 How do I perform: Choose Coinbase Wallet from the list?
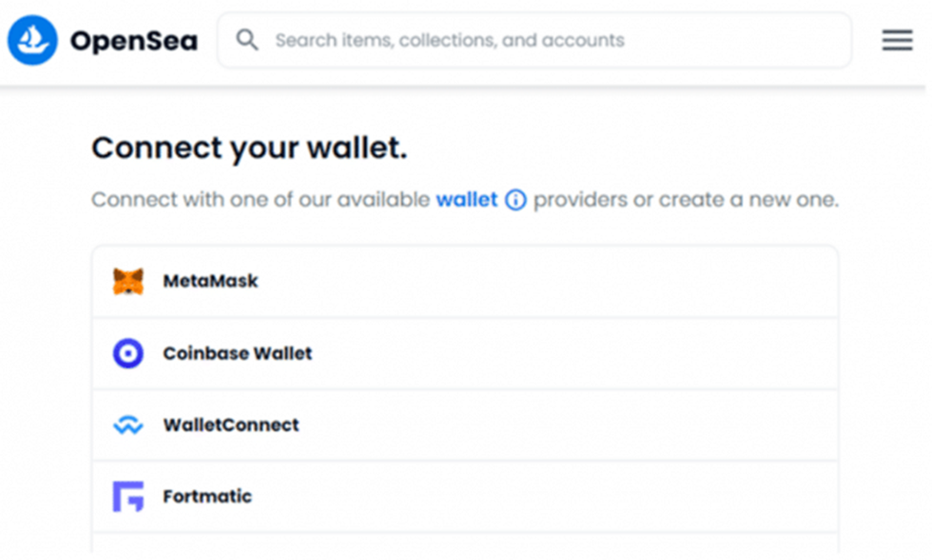click(x=465, y=353)
